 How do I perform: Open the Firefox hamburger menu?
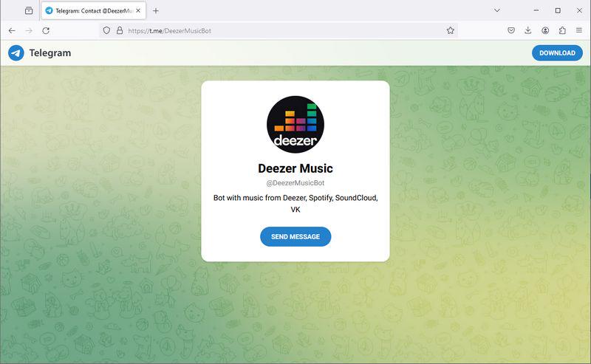[579, 30]
